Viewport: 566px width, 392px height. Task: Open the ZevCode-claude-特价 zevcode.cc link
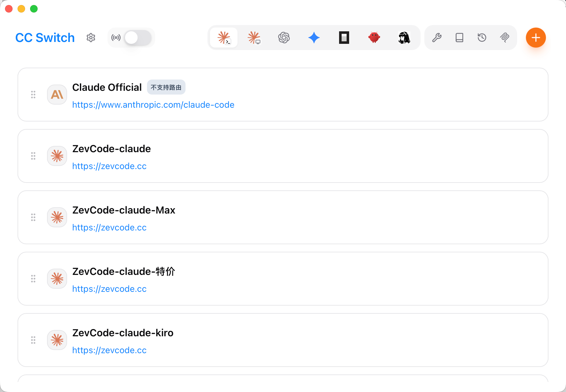click(x=109, y=289)
